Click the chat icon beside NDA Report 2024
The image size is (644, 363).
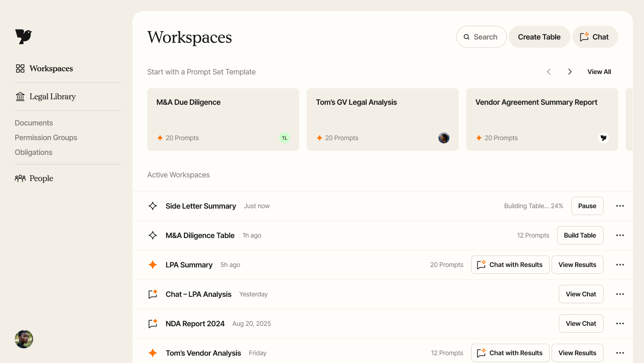point(153,323)
